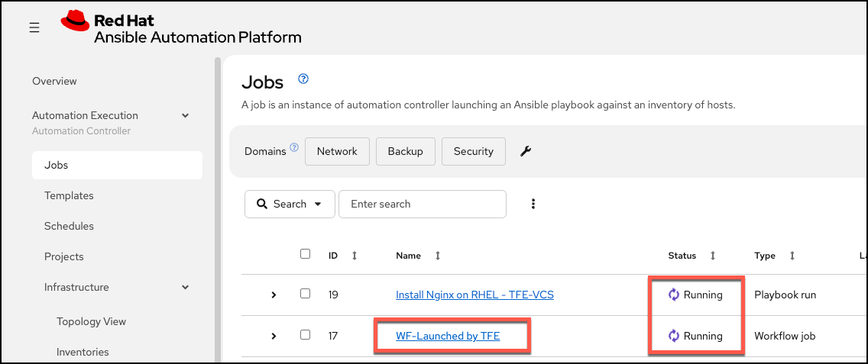The width and height of the screenshot is (868, 364).
Task: Collapse the Automation Execution section
Action: pos(186,116)
